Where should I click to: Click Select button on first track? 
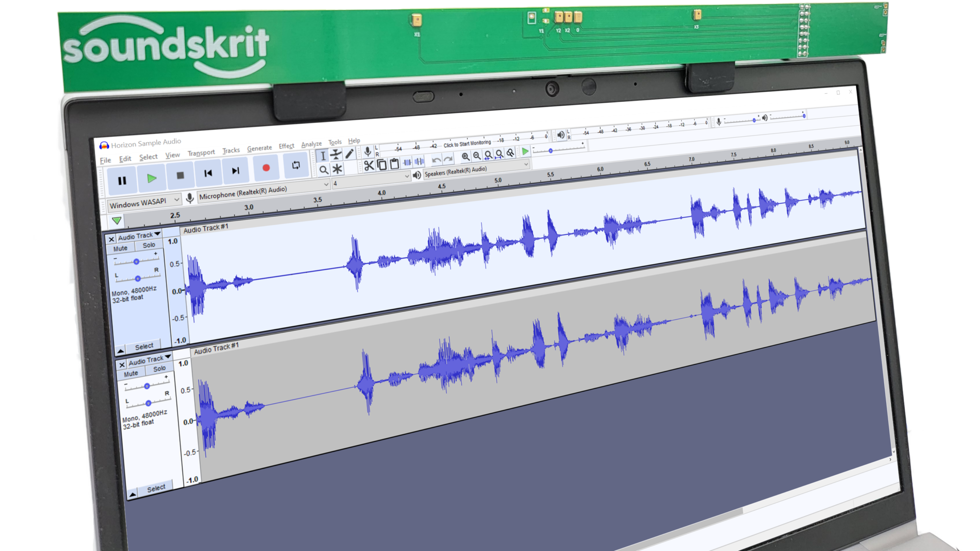pyautogui.click(x=144, y=346)
